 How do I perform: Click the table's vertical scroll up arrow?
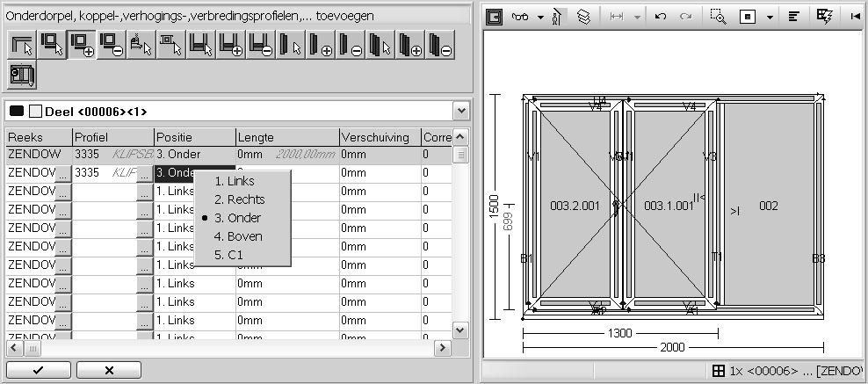click(x=460, y=137)
